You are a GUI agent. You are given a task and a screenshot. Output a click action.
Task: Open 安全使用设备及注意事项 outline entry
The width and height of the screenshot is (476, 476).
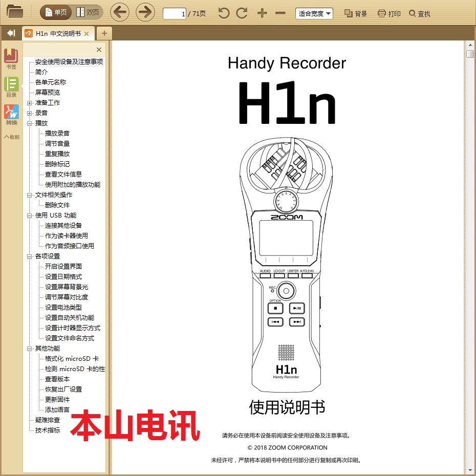(x=69, y=61)
